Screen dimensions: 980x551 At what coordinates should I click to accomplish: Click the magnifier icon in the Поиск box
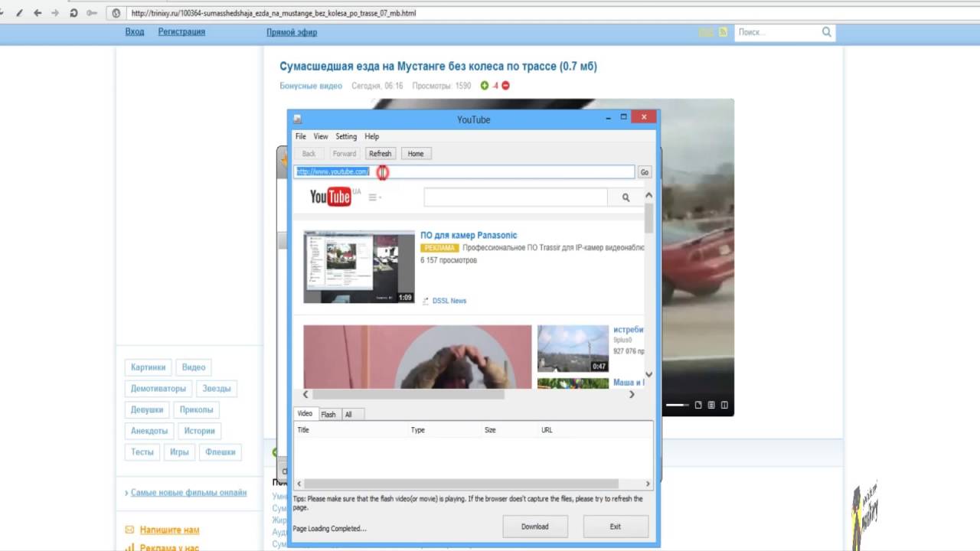[x=827, y=32]
